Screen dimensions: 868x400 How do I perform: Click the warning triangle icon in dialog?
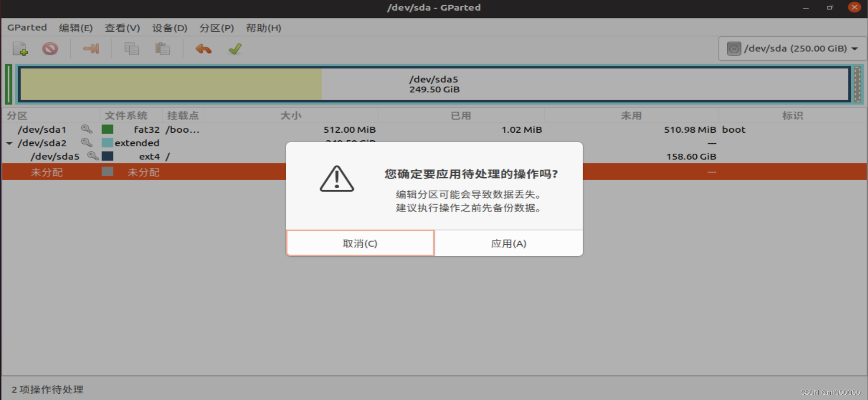[x=337, y=179]
